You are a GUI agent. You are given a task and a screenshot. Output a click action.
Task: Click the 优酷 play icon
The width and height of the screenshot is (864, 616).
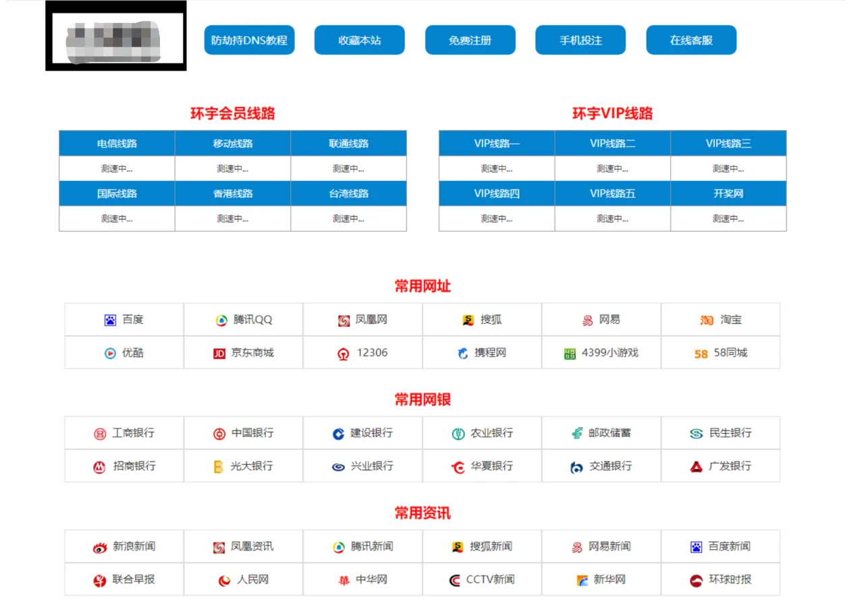click(x=110, y=353)
